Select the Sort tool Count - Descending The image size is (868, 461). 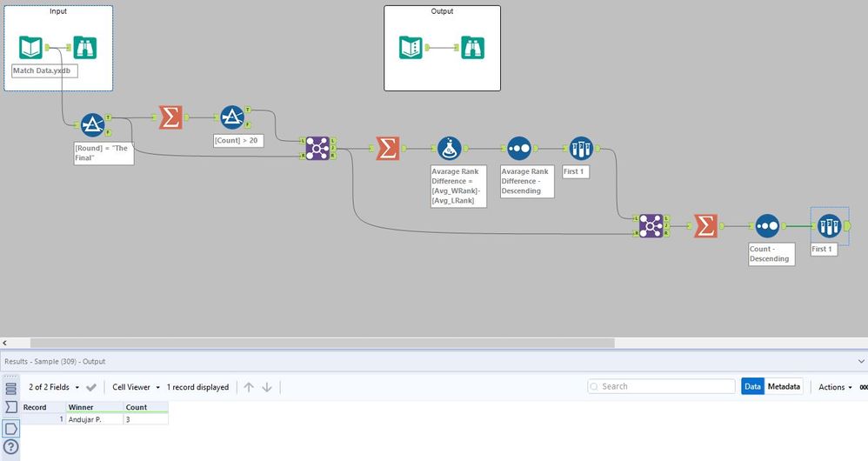coord(767,226)
